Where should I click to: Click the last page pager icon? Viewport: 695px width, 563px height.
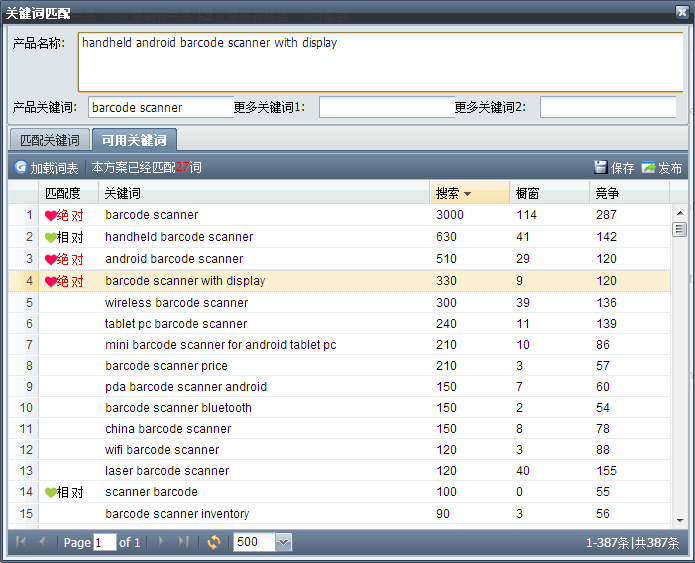point(184,542)
